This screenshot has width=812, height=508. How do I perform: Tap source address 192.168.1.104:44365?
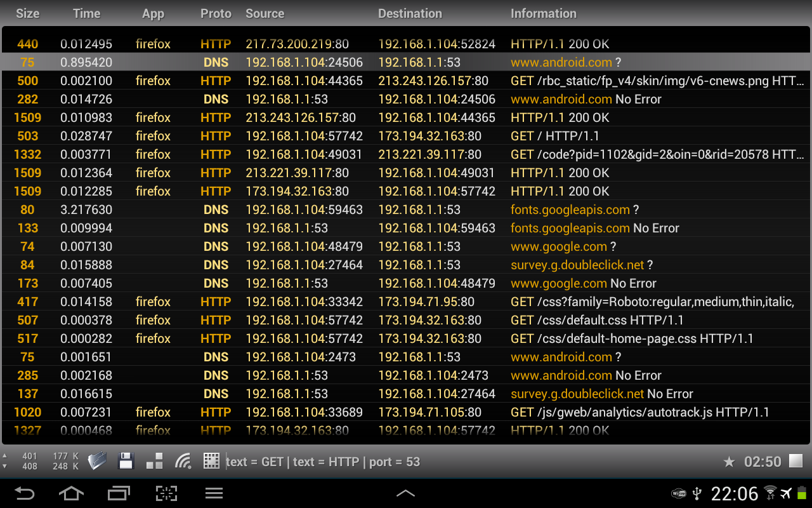pyautogui.click(x=304, y=81)
